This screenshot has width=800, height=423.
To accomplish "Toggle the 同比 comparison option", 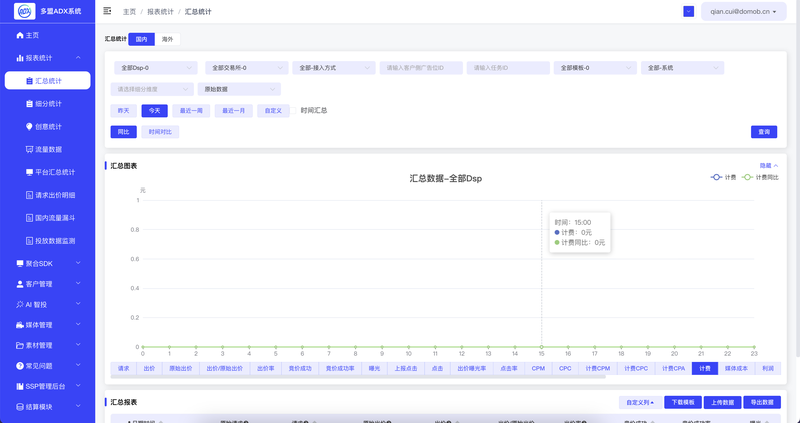I will click(x=123, y=131).
